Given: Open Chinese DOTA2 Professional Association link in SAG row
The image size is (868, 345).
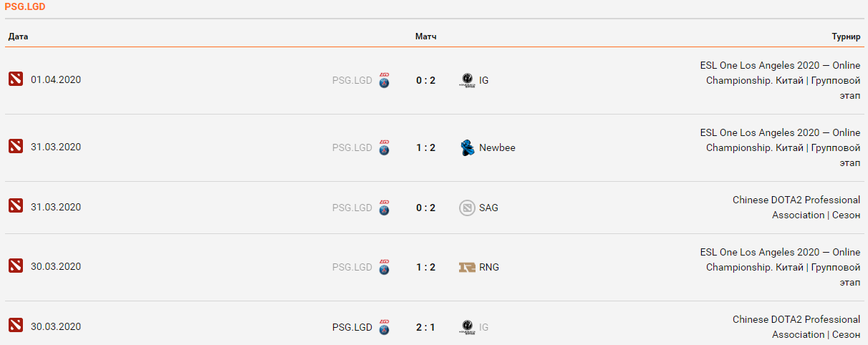Looking at the screenshot, I should pyautogui.click(x=796, y=208).
